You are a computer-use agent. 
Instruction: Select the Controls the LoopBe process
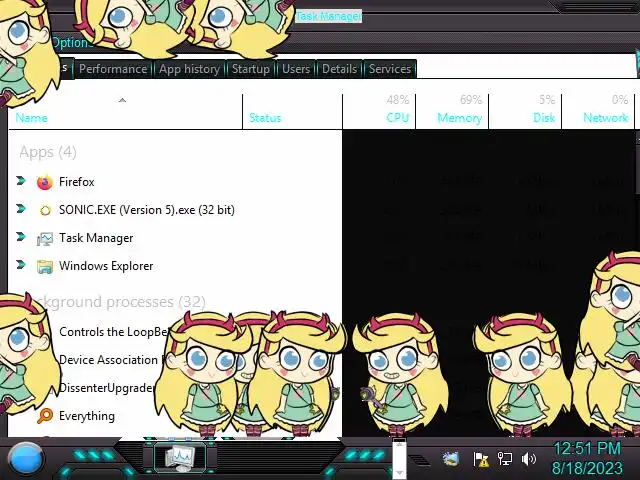[x=113, y=332]
